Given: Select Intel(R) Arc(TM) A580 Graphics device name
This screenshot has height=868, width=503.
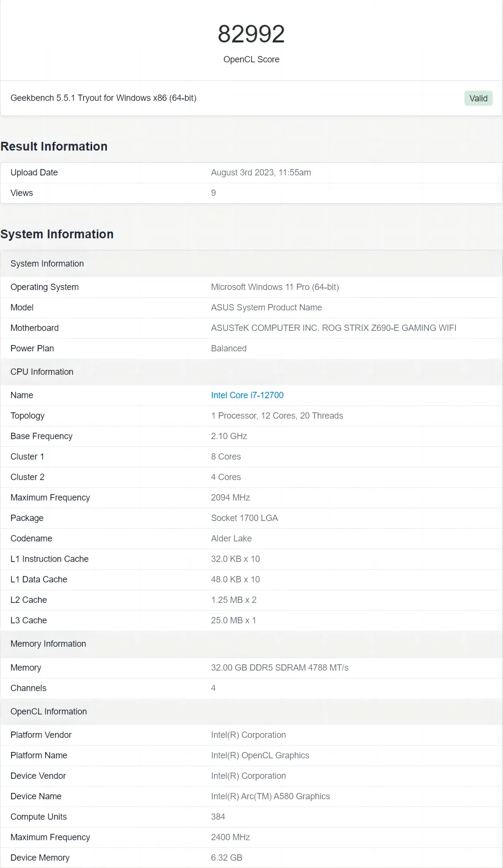Looking at the screenshot, I should 270,796.
